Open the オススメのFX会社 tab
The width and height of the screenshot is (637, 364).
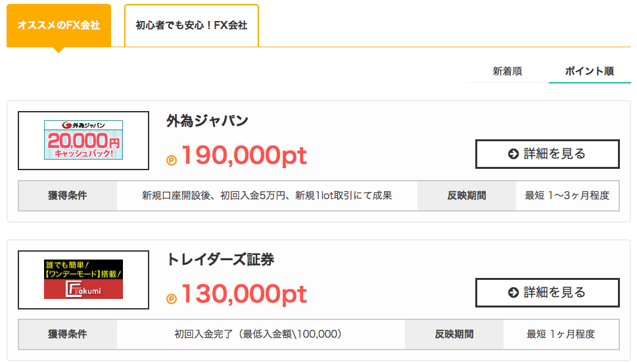click(59, 26)
